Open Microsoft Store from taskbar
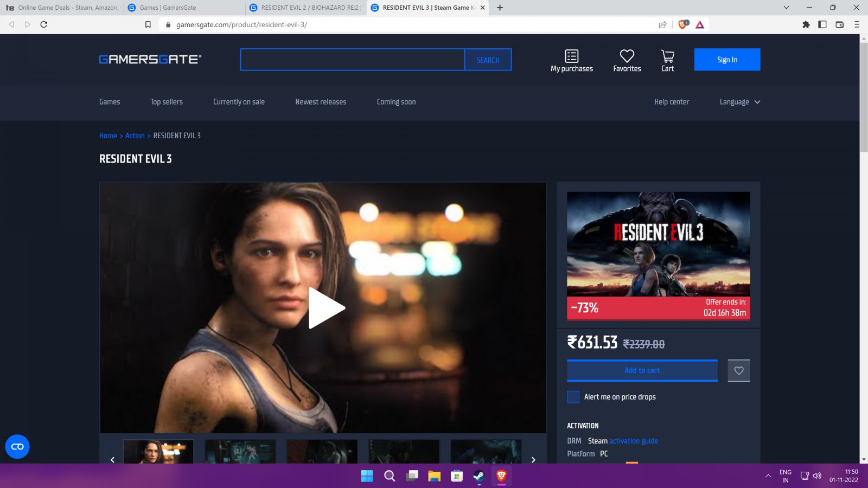This screenshot has height=488, width=868. tap(457, 476)
